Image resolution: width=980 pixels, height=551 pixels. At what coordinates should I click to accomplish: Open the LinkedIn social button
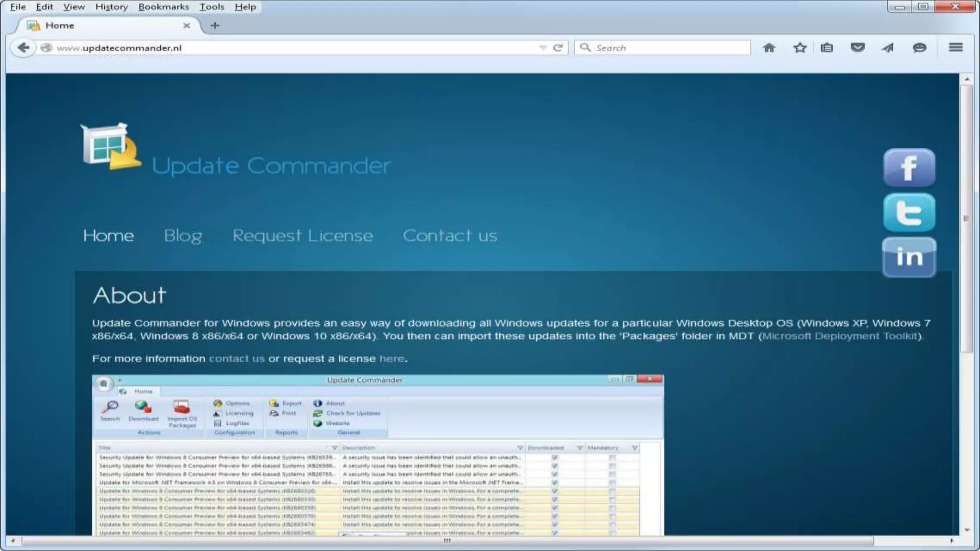pos(909,257)
